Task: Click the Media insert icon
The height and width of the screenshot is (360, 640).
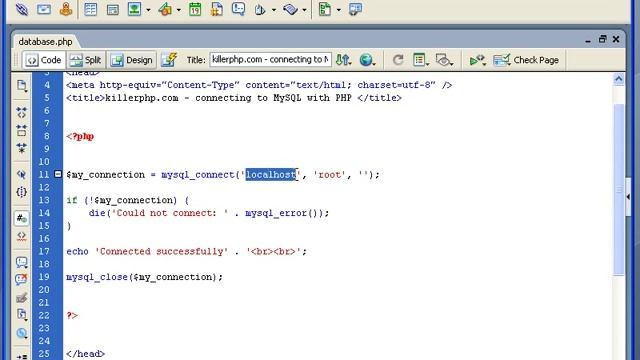Action: point(165,9)
